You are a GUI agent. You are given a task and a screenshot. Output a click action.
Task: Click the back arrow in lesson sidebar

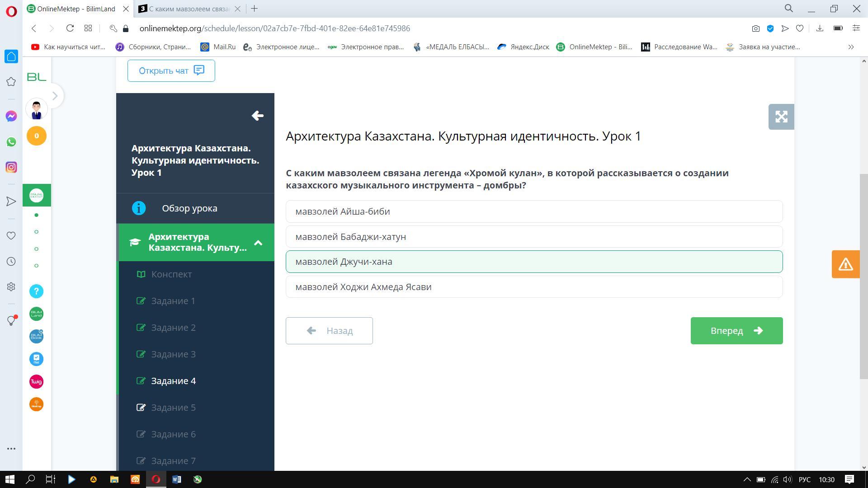click(x=257, y=116)
